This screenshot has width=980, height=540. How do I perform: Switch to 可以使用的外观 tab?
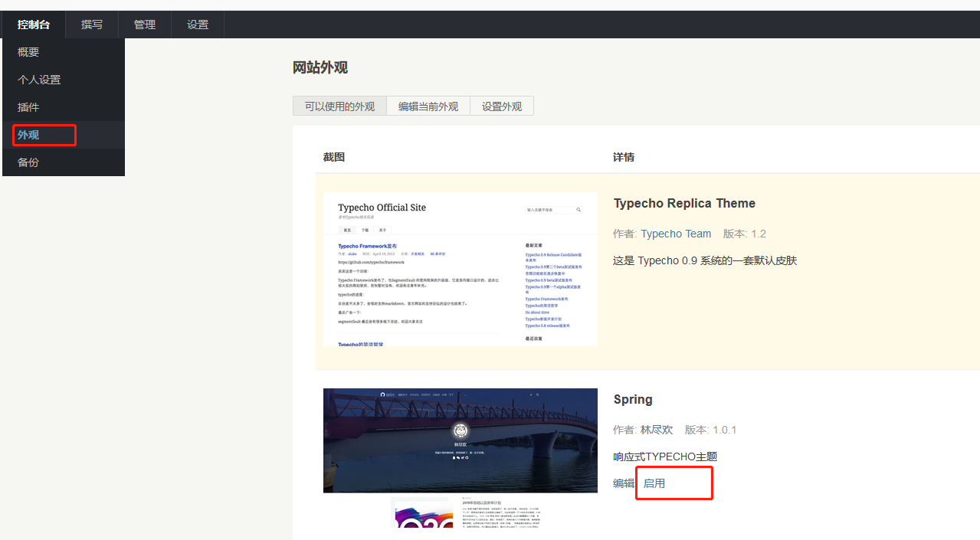pos(339,106)
